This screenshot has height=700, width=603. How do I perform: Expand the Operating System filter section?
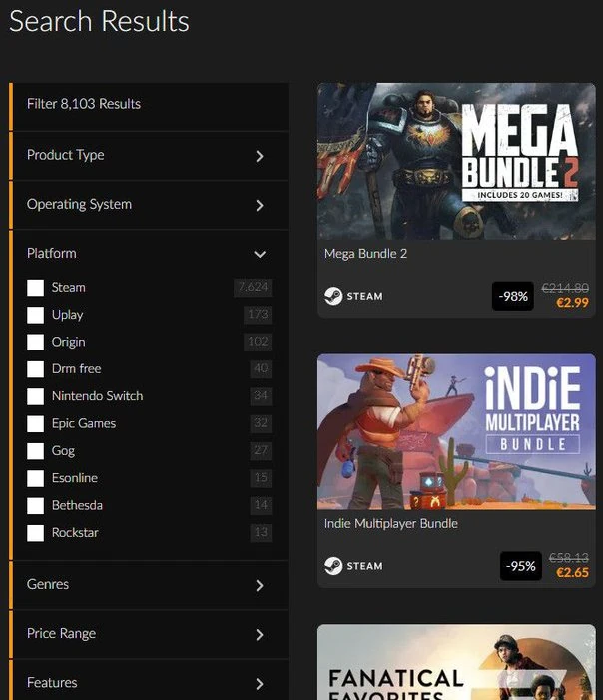click(x=260, y=205)
